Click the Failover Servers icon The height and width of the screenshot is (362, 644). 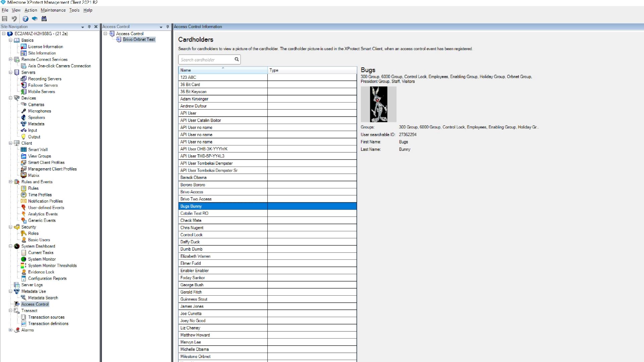pyautogui.click(x=24, y=85)
